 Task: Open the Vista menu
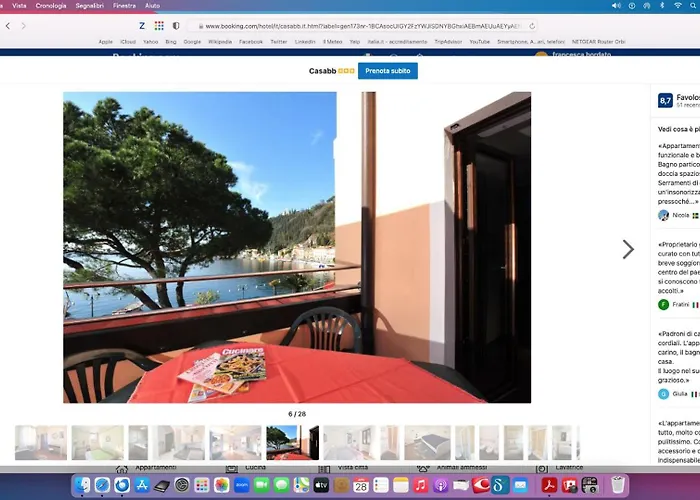click(x=19, y=5)
